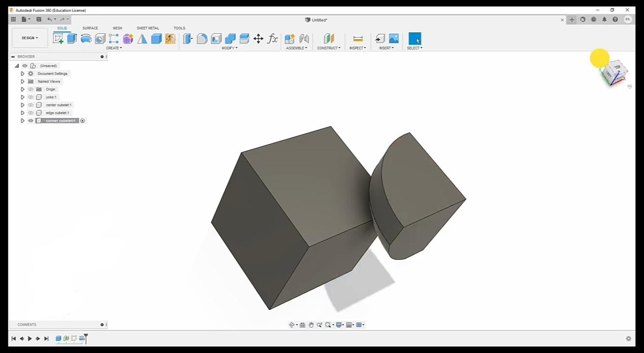The width and height of the screenshot is (644, 353).
Task: Select the Pan hand tool
Action: coord(311,325)
